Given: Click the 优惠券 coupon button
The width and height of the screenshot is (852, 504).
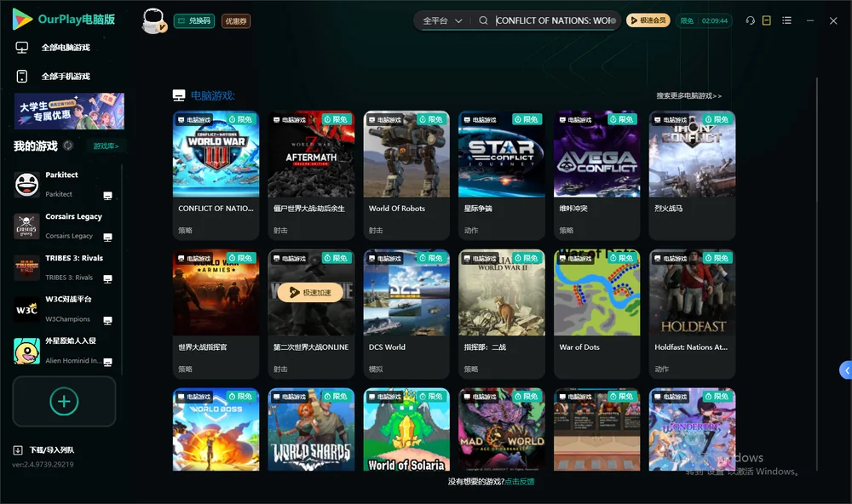Looking at the screenshot, I should (x=236, y=21).
